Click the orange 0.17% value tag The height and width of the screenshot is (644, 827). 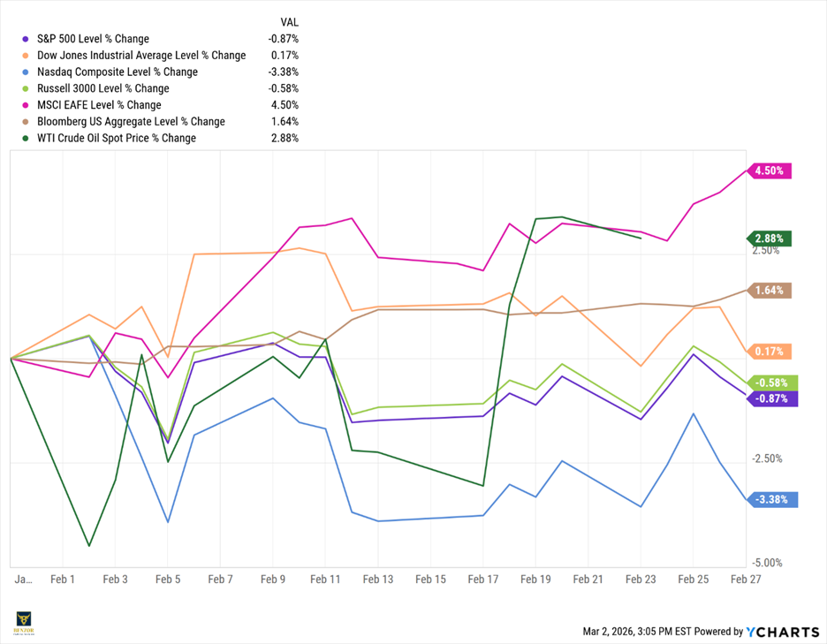(x=770, y=352)
